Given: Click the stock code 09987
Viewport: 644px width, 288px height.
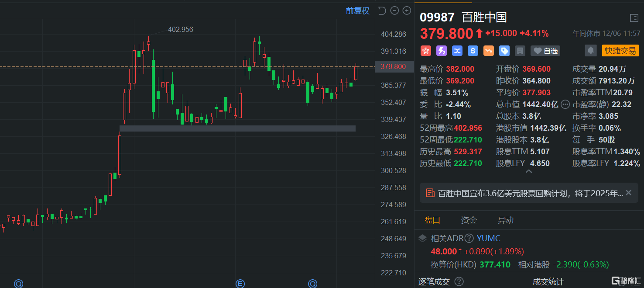Looking at the screenshot, I should [437, 17].
